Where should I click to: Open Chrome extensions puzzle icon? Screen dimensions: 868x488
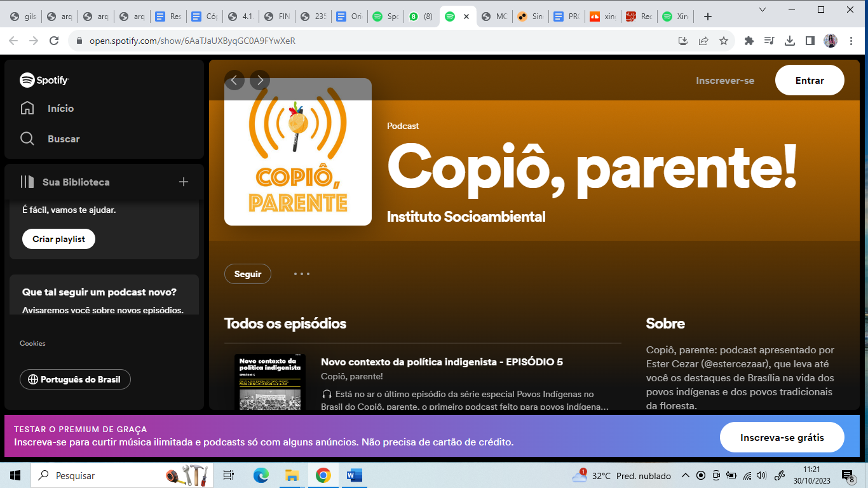(x=749, y=41)
